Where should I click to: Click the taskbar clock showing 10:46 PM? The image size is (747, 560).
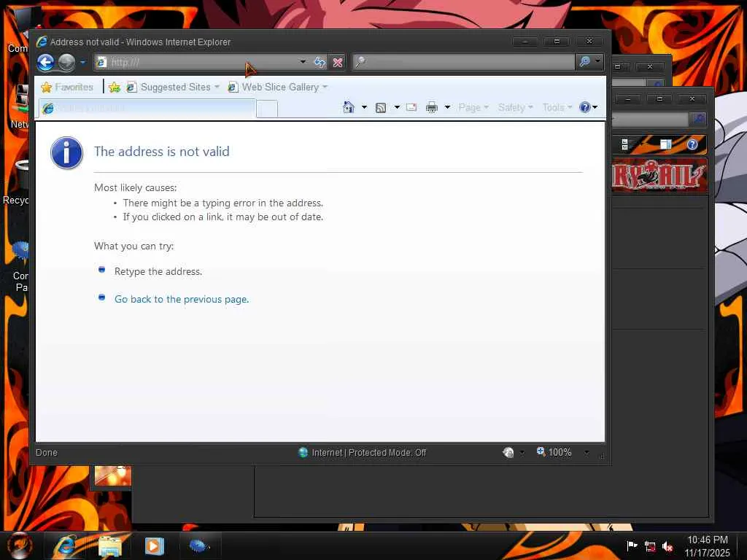[x=707, y=546]
